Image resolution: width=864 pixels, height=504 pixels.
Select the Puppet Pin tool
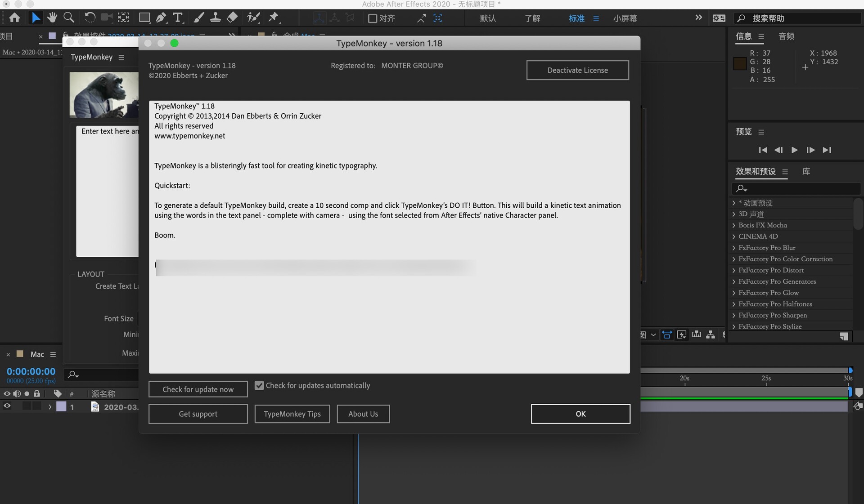click(274, 18)
